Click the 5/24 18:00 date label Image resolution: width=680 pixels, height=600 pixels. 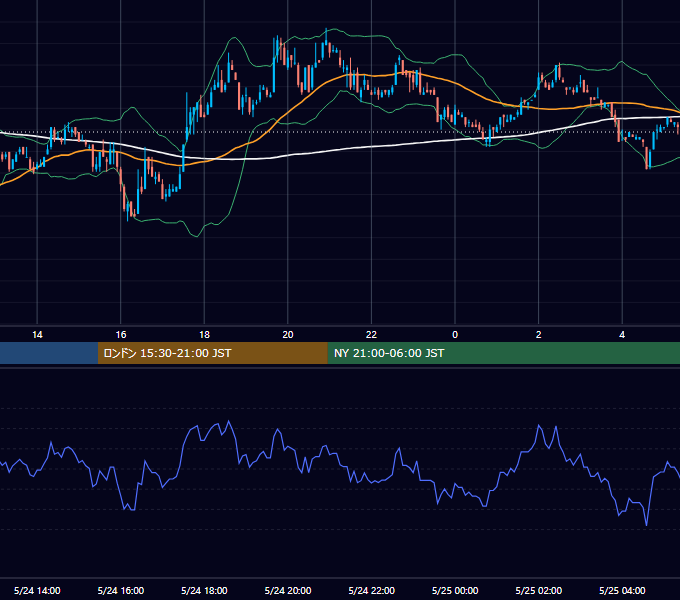click(204, 590)
